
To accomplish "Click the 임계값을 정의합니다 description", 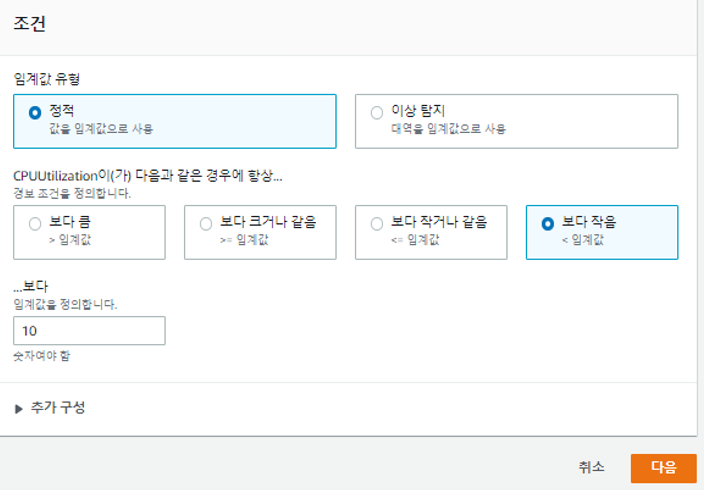I will pos(65,305).
